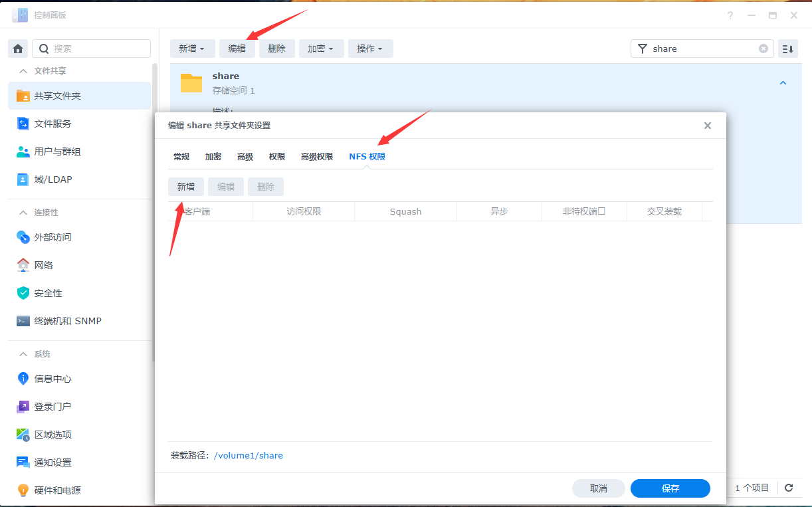Image resolution: width=812 pixels, height=507 pixels.
Task: Click the 交叉装载 column header
Action: coord(664,211)
